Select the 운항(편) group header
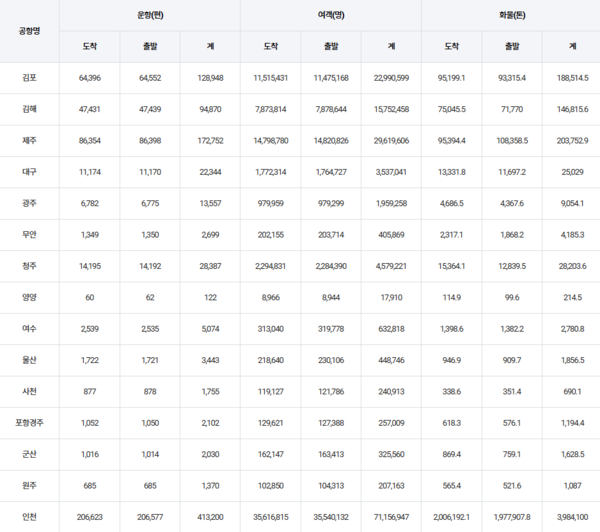600x532 pixels. pos(150,15)
